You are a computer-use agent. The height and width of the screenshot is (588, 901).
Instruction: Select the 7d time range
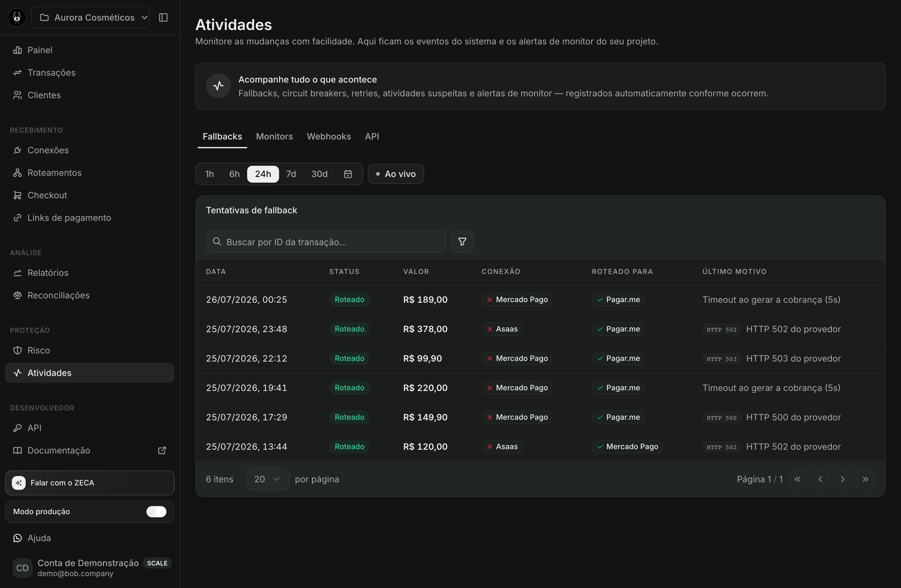click(291, 174)
